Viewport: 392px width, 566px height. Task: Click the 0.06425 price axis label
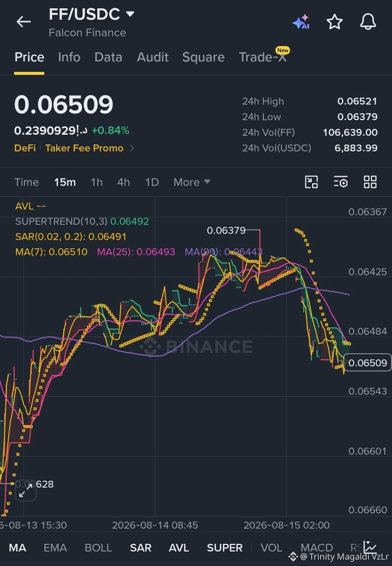click(367, 272)
